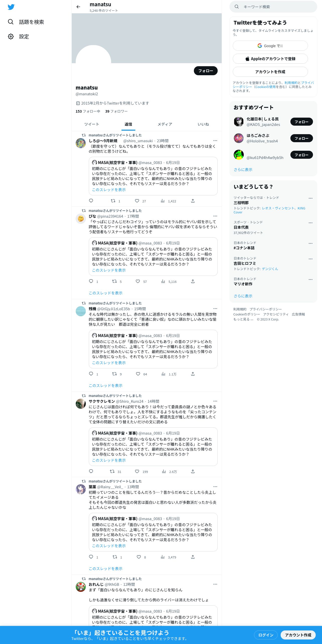The image size is (322, 644).
Task: Open avatar of @KAOS_japan2des
Action: (239, 122)
